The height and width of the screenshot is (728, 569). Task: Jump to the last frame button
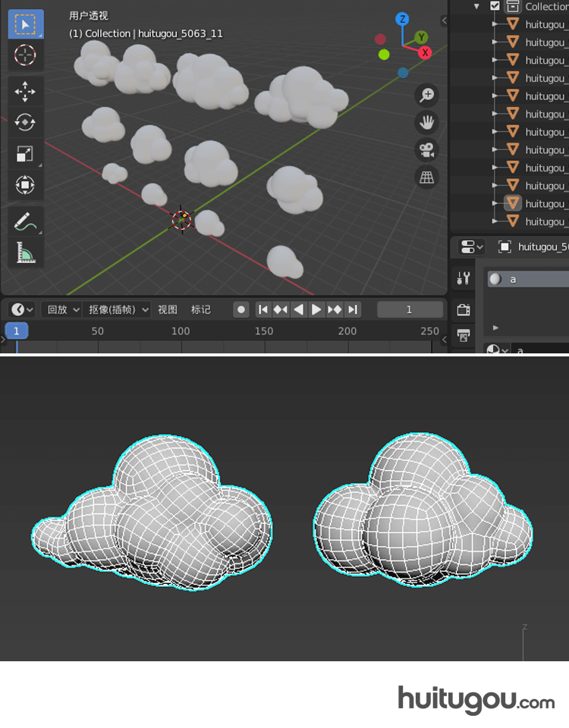[352, 309]
